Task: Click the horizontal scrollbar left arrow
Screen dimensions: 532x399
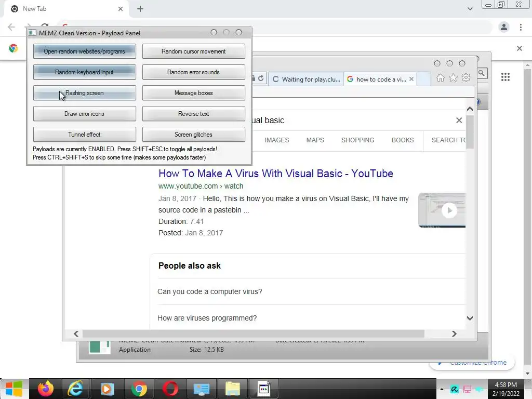Action: click(76, 334)
